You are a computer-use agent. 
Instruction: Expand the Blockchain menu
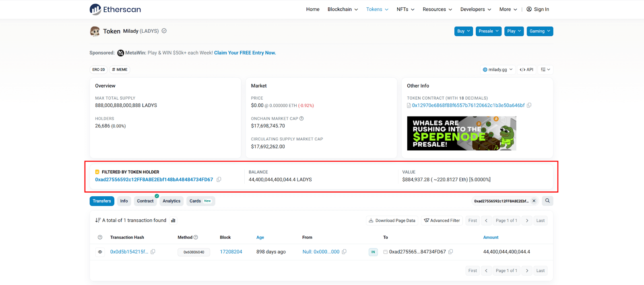(343, 9)
